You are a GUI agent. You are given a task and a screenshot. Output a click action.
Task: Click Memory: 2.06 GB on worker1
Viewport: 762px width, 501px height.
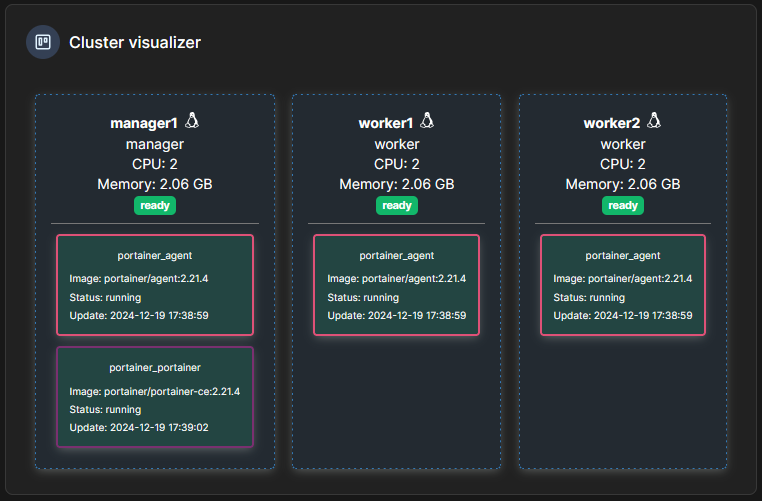pos(397,184)
